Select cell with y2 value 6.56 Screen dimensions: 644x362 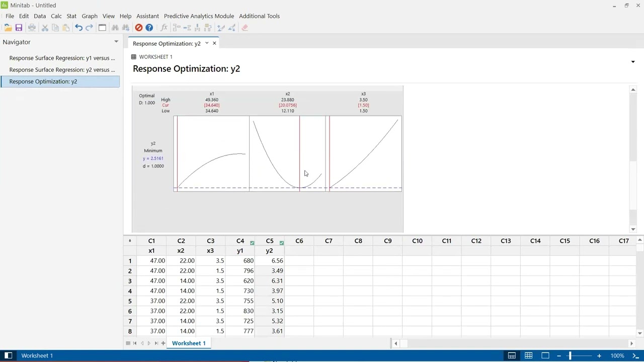click(270, 260)
